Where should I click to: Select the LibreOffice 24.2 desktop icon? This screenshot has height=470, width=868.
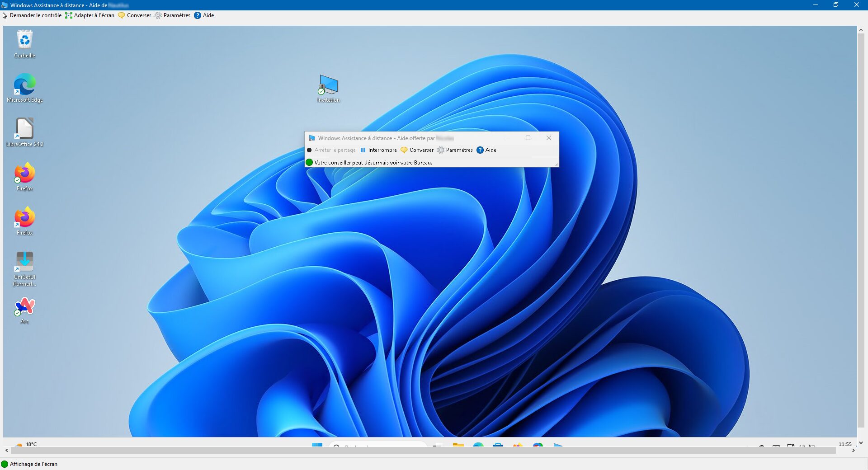25,132
